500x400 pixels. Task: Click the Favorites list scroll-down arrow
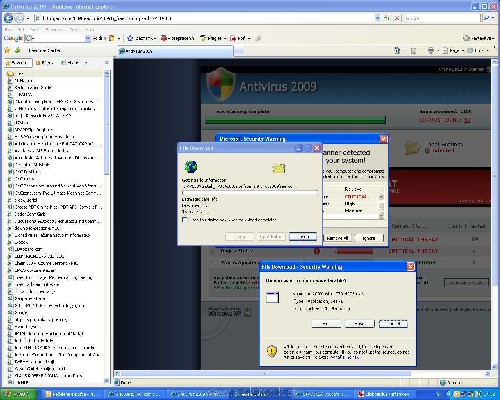[x=107, y=380]
